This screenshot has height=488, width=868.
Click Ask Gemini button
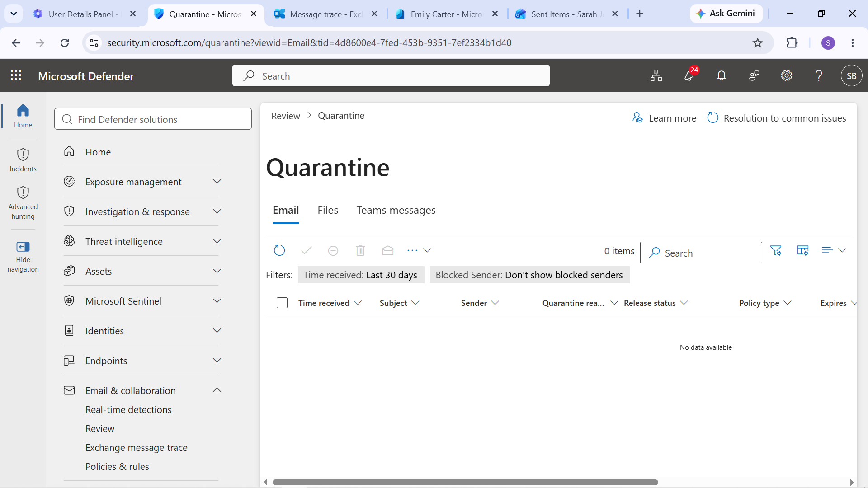point(726,14)
